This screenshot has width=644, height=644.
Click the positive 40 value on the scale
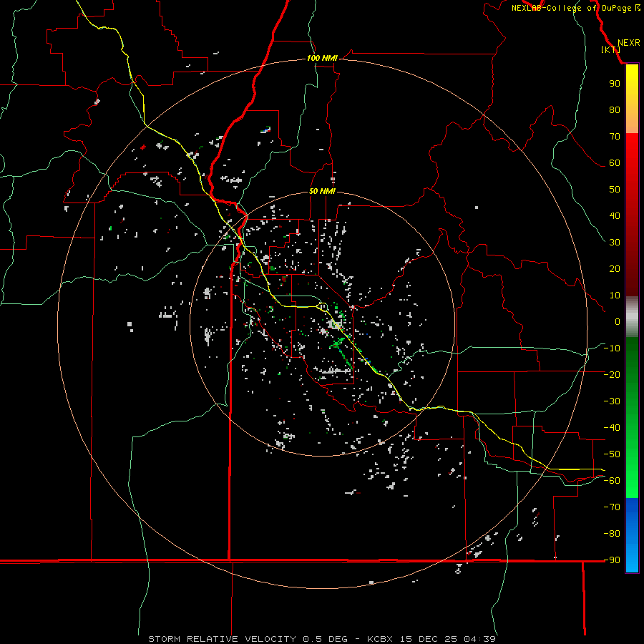click(x=615, y=215)
